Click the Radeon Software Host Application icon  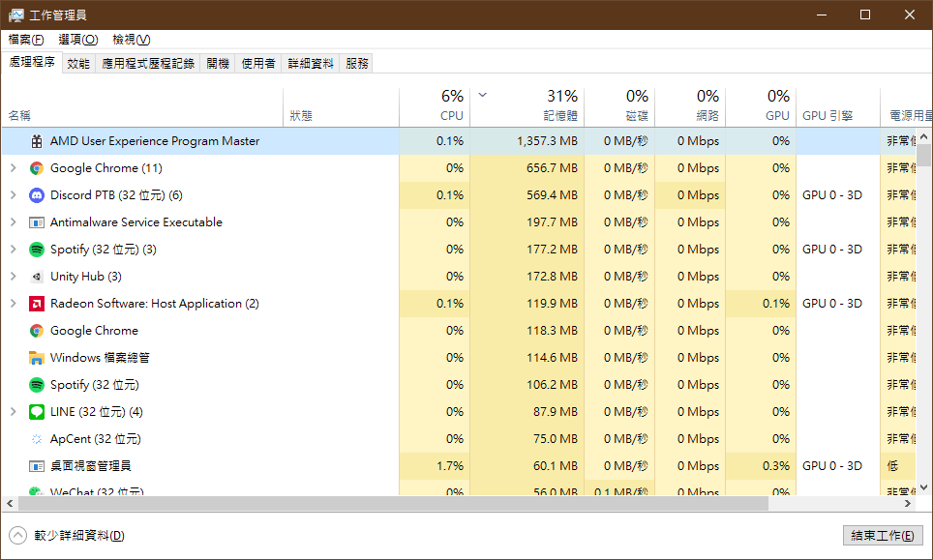point(37,304)
